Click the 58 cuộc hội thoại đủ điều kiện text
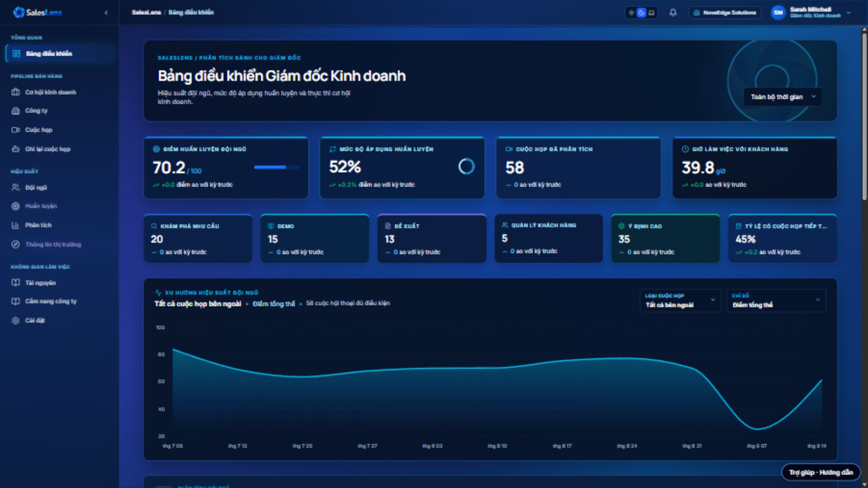The image size is (868, 488). tap(348, 303)
